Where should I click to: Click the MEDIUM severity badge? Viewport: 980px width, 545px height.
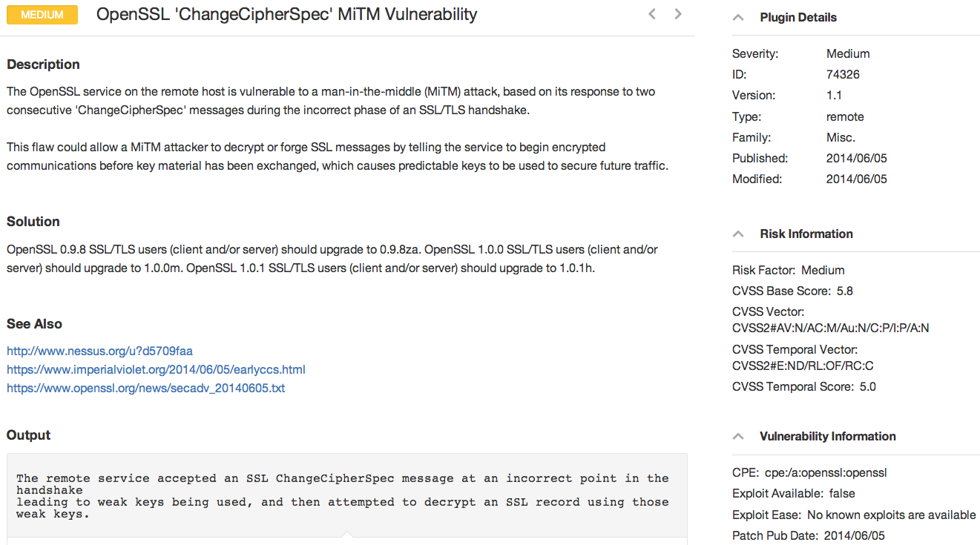click(x=42, y=14)
